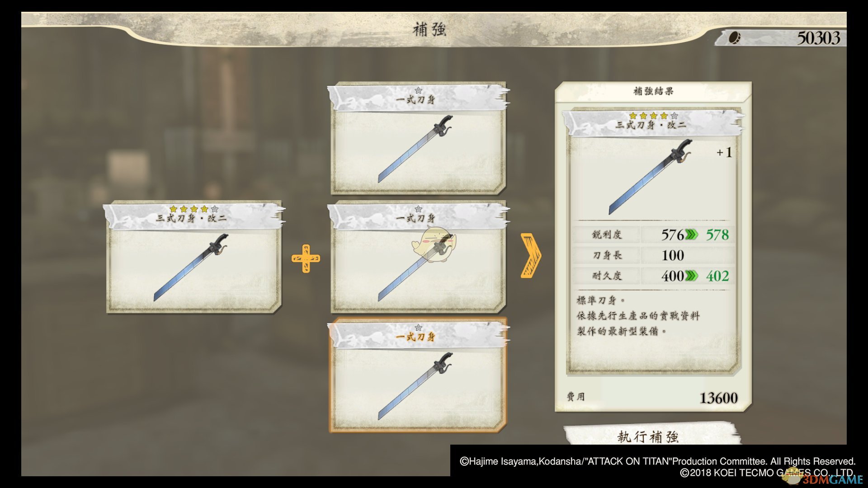Click the 銳利度 stat row

[x=653, y=235]
